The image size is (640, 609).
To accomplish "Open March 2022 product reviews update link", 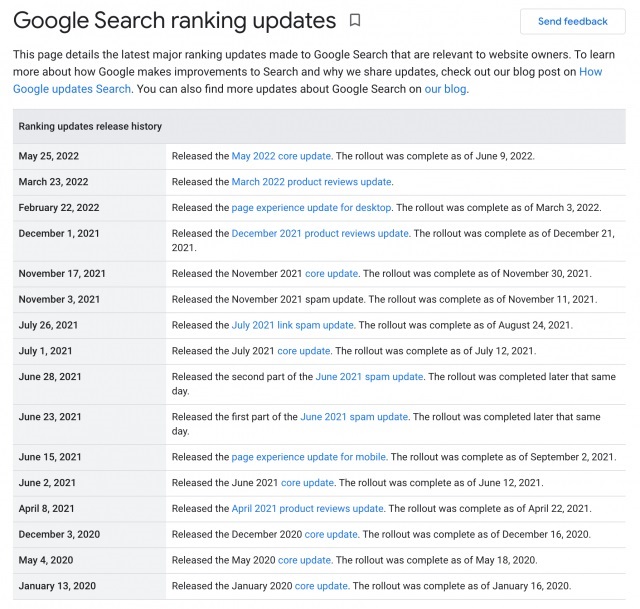I will (x=311, y=182).
